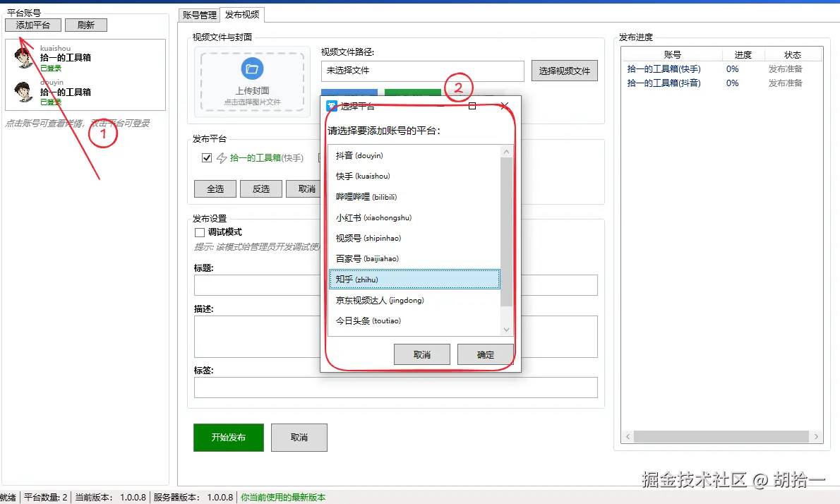Select 拾一的工具箱(抖音) progress row
The image size is (840, 504).
tap(721, 83)
